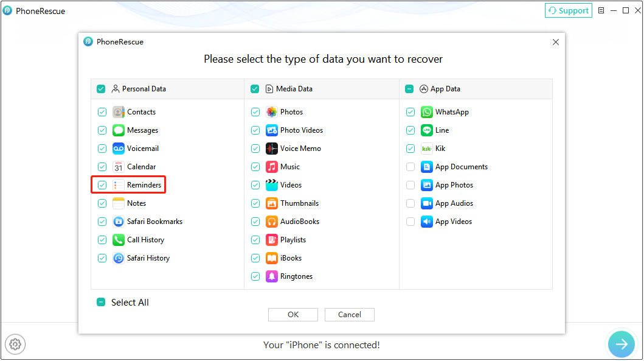This screenshot has width=644, height=361.
Task: Confirm selection with OK button
Action: tap(293, 315)
